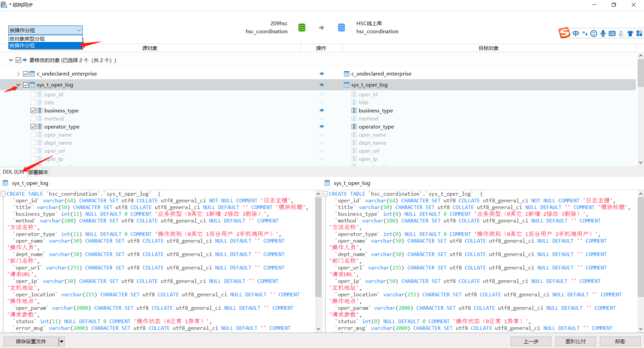Switch to the DDL comparison tab
The height and width of the screenshot is (348, 644).
(x=13, y=172)
